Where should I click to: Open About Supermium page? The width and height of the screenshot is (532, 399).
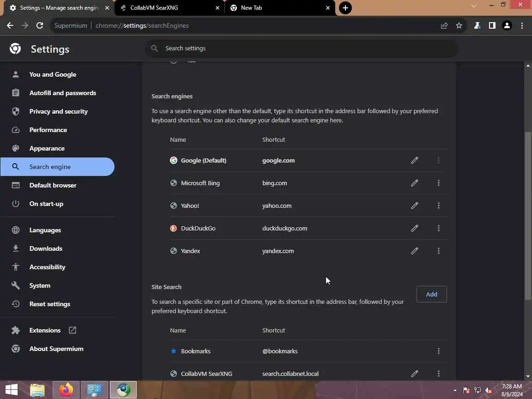tap(57, 349)
